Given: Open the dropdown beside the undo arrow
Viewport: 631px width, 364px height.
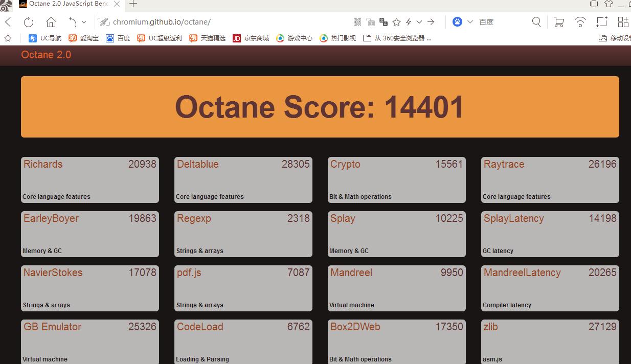Looking at the screenshot, I should point(84,22).
